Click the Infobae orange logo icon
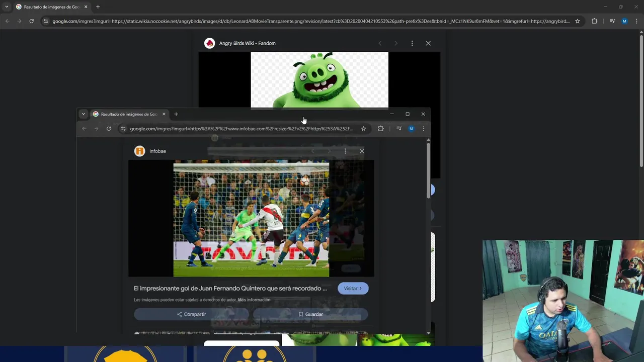The height and width of the screenshot is (362, 644). 139,151
